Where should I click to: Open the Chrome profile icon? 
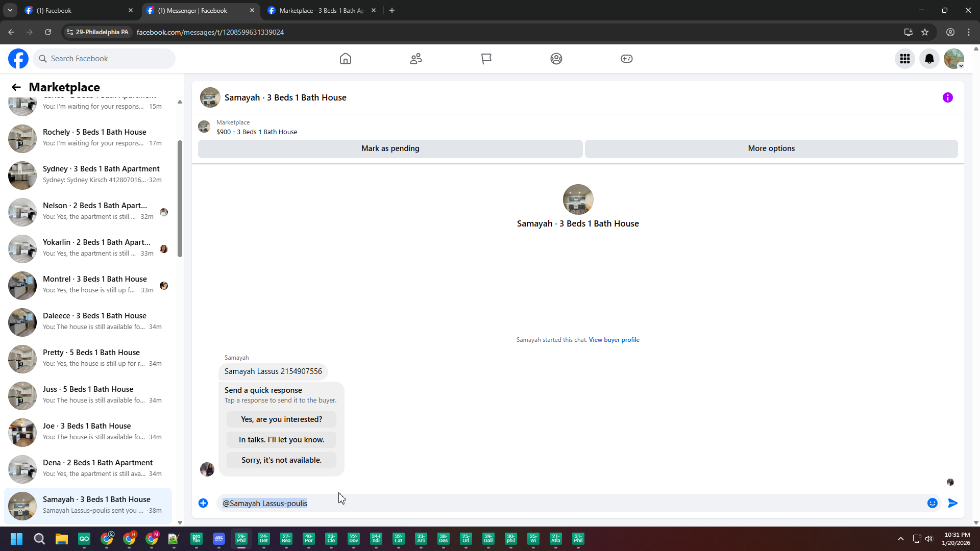point(950,32)
